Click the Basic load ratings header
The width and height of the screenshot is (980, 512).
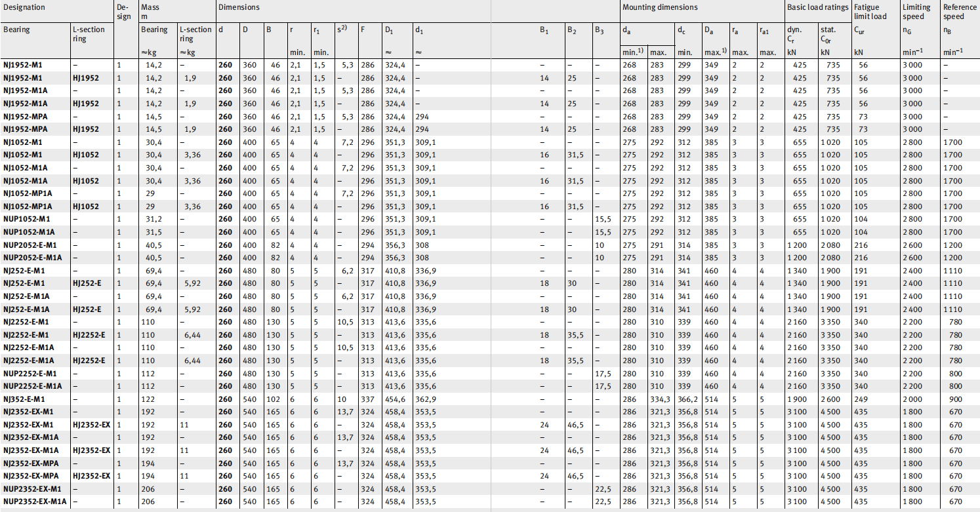click(x=817, y=8)
